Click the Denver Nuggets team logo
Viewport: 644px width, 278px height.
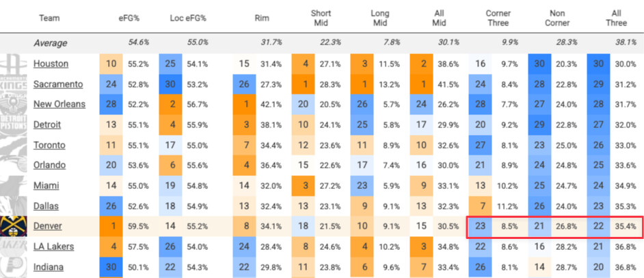13,226
